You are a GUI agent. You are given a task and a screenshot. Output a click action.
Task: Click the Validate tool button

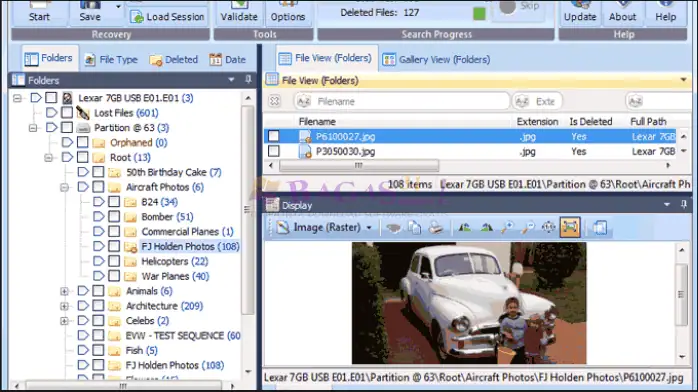click(239, 12)
